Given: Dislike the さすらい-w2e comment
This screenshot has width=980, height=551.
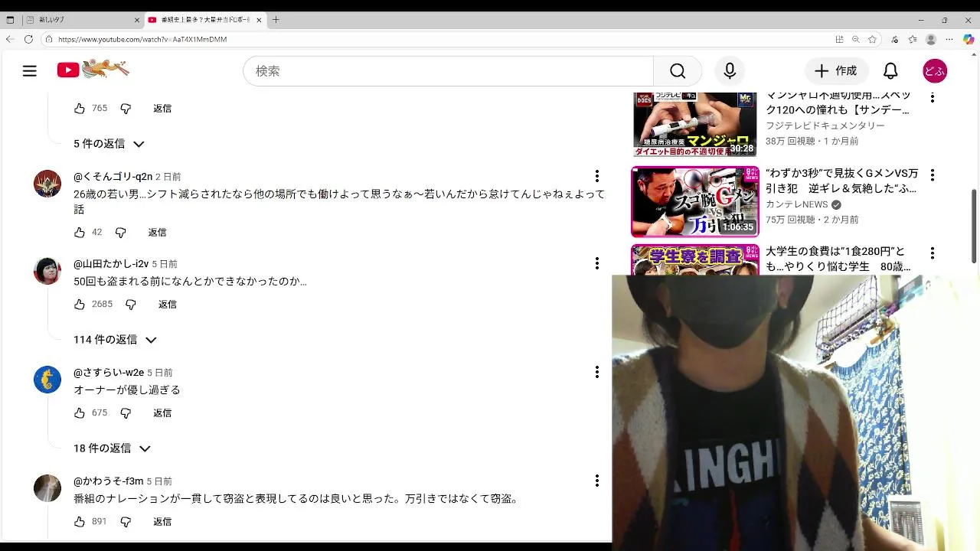Looking at the screenshot, I should click(126, 412).
